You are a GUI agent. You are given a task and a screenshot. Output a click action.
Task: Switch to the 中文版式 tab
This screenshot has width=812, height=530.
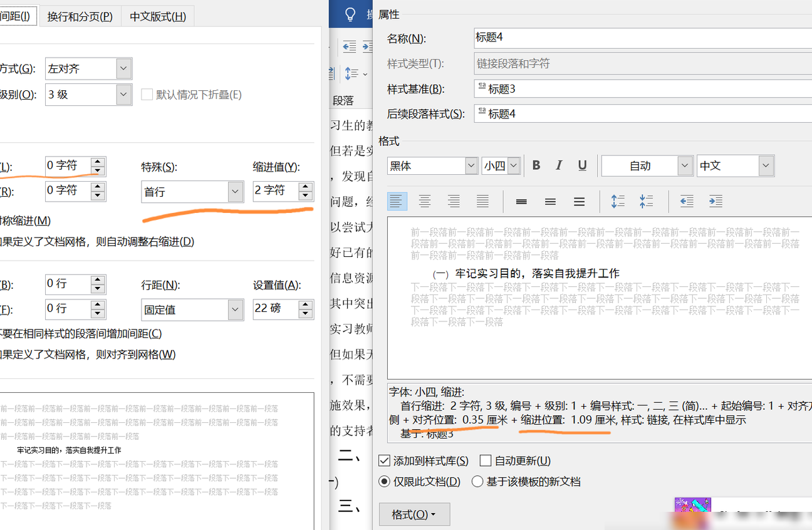158,16
